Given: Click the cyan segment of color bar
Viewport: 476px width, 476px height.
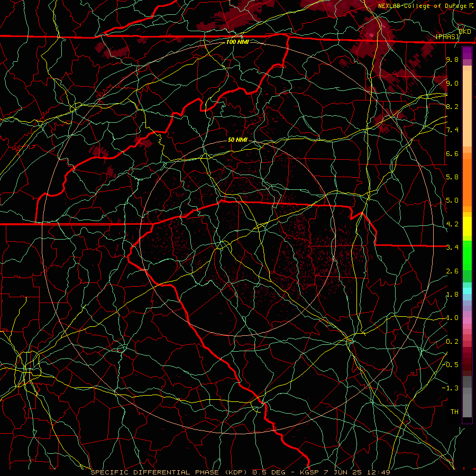Looking at the screenshot, I should point(467,291).
